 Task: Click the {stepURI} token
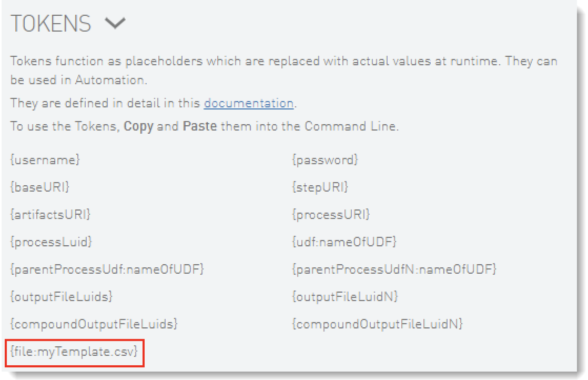point(320,187)
